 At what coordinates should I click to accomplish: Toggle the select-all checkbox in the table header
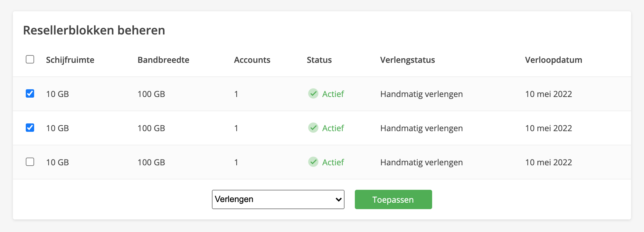pos(30,60)
